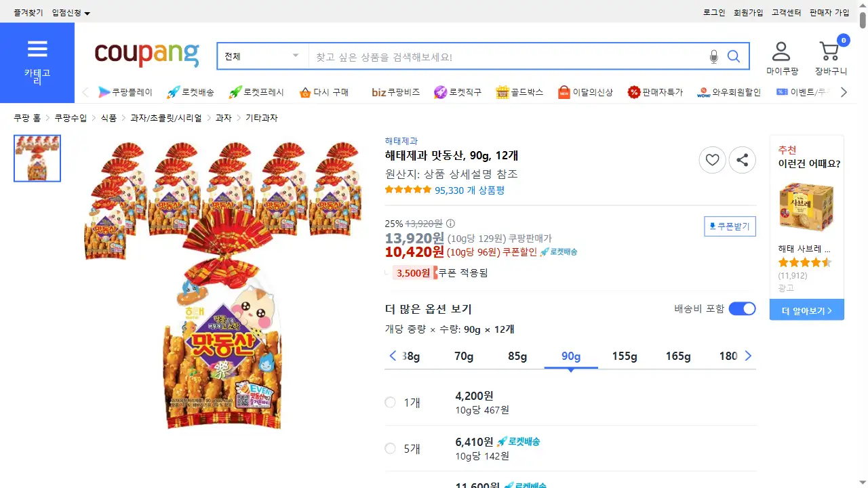
Task: Expand the 입점신청 dropdown
Action: [x=71, y=13]
